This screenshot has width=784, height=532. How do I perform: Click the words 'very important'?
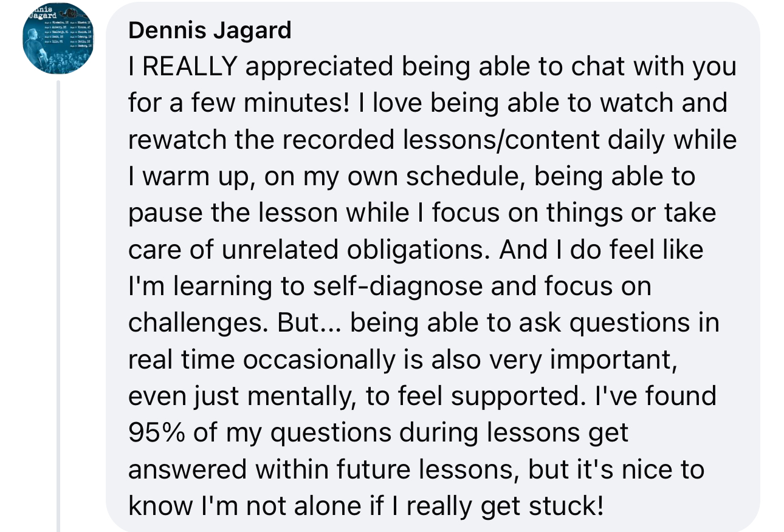(587, 360)
